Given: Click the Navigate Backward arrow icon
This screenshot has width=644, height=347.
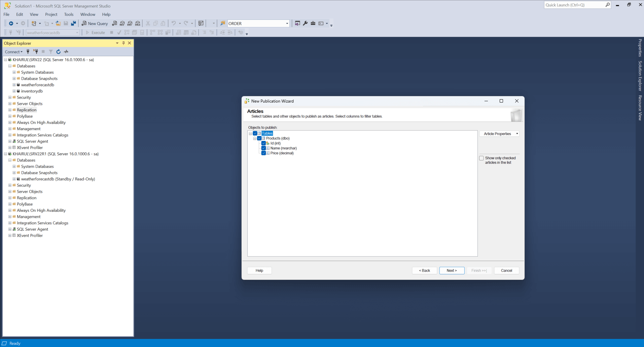Looking at the screenshot, I should [11, 24].
